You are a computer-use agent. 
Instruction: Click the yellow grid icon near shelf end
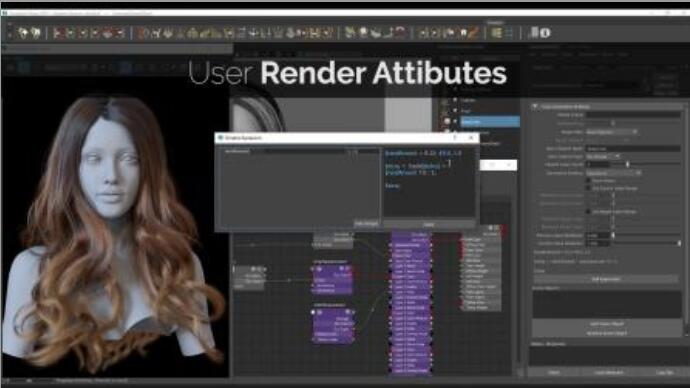coord(496,33)
